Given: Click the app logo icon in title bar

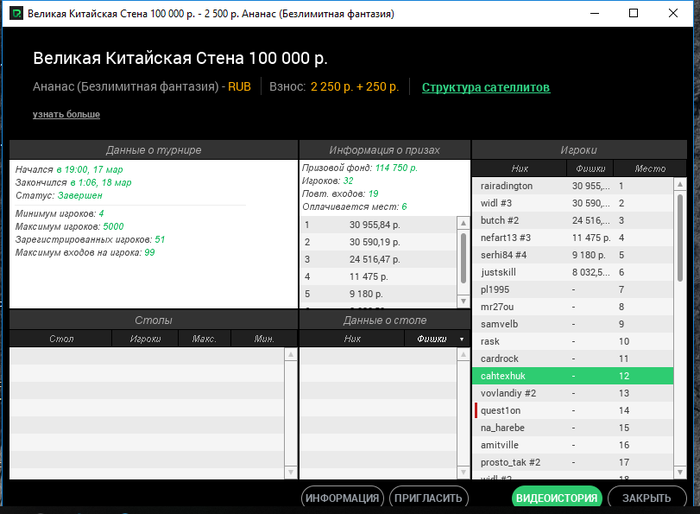Looking at the screenshot, I should click(x=16, y=13).
